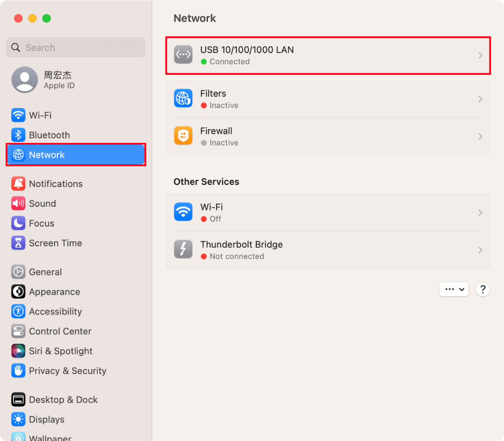Click the Thunderbolt Bridge lightning icon

point(183,250)
